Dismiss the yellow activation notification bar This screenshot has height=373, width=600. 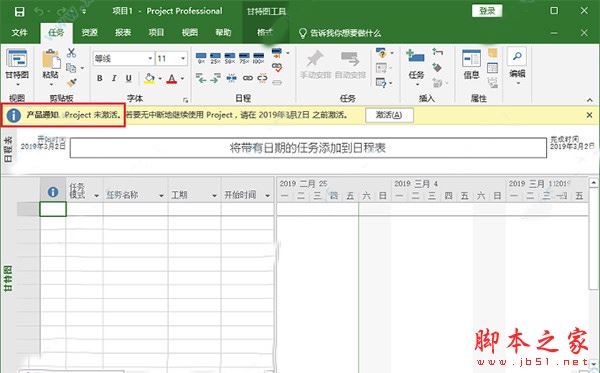click(x=589, y=115)
